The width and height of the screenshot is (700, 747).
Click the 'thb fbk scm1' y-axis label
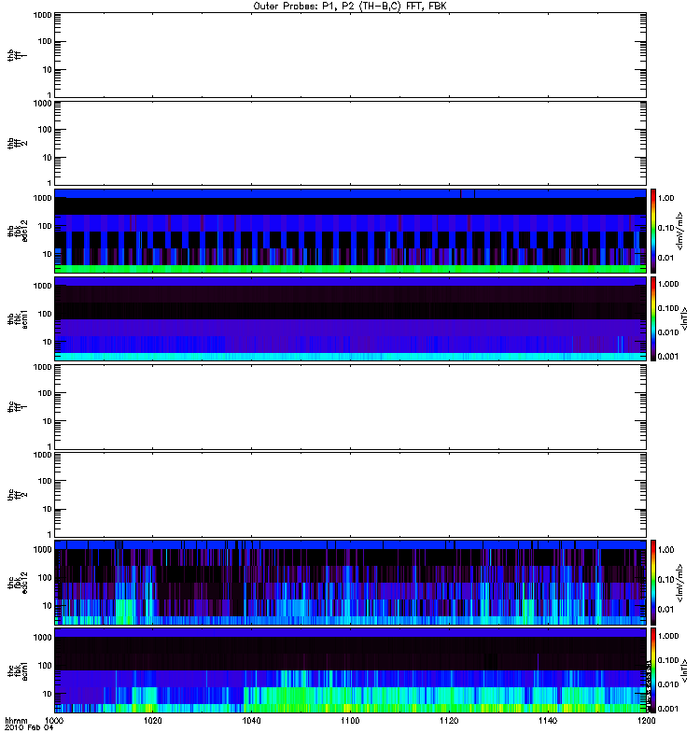(18, 319)
